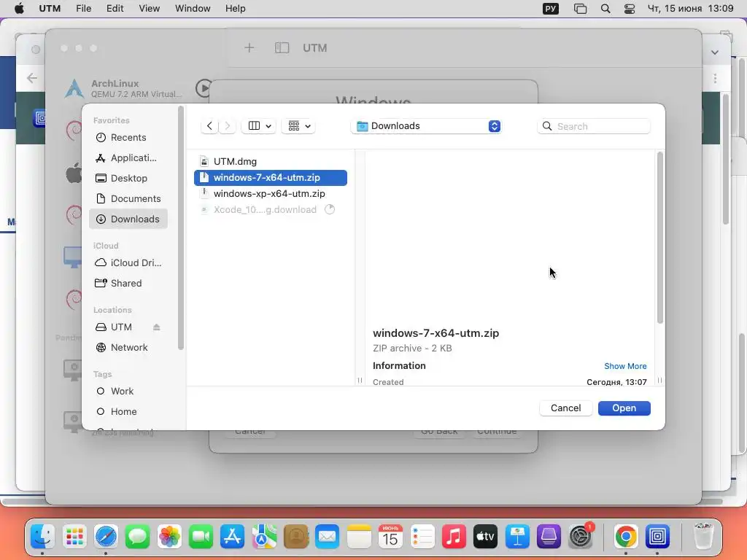Open column view options dropdown

pos(259,125)
